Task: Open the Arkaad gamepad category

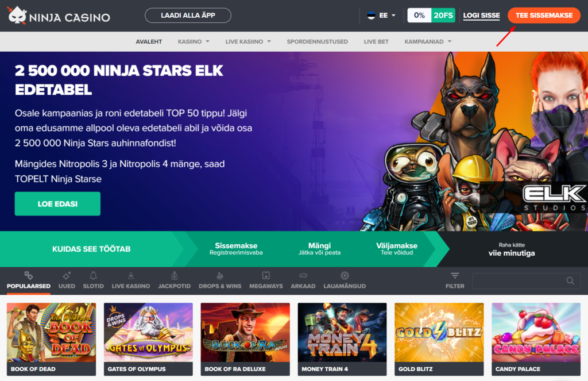Action: (303, 280)
